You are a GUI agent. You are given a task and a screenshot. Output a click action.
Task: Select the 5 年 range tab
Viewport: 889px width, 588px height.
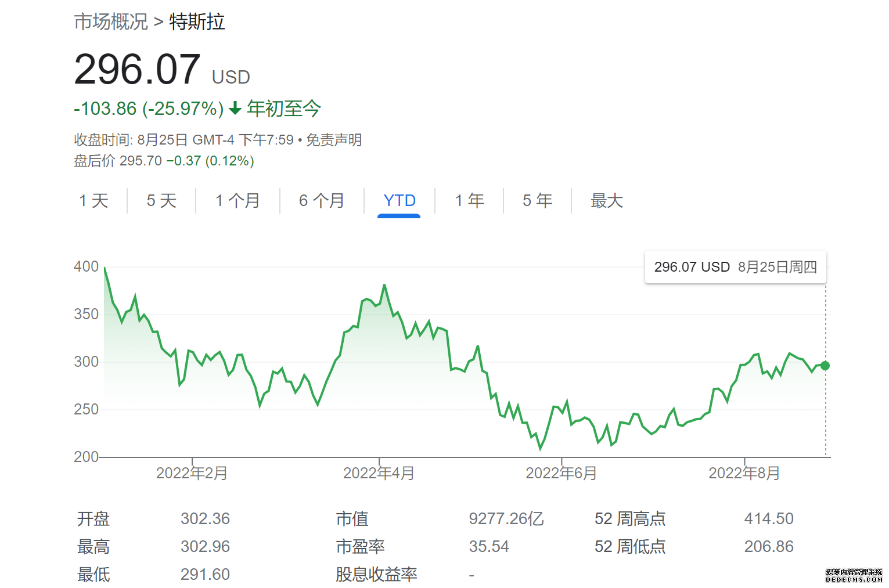coord(537,201)
